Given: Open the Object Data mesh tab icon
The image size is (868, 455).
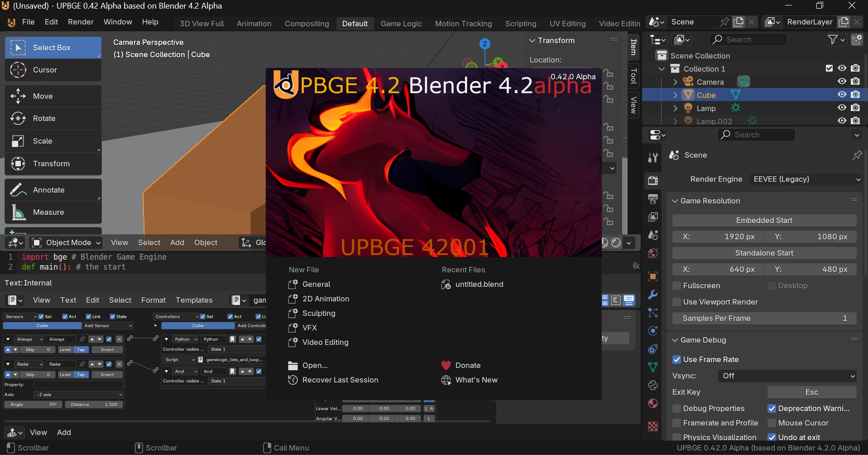Looking at the screenshot, I should pyautogui.click(x=653, y=367).
